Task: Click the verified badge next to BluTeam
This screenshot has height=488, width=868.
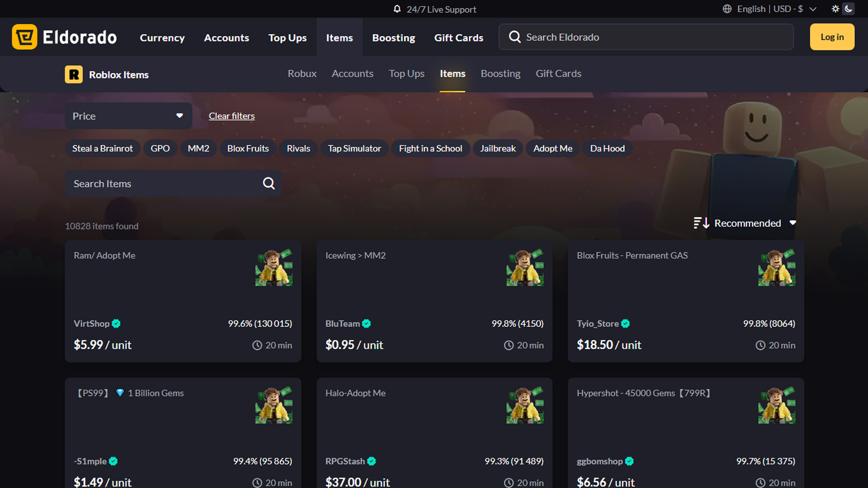Action: (x=367, y=324)
